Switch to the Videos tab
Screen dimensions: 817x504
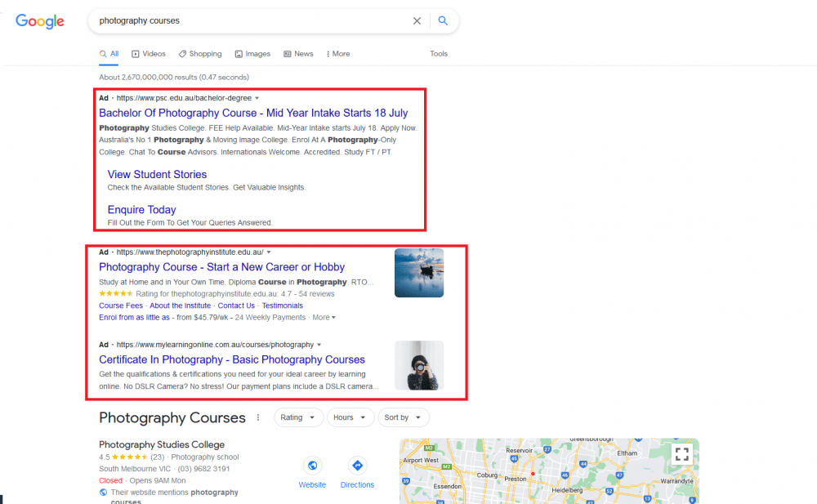(148, 54)
